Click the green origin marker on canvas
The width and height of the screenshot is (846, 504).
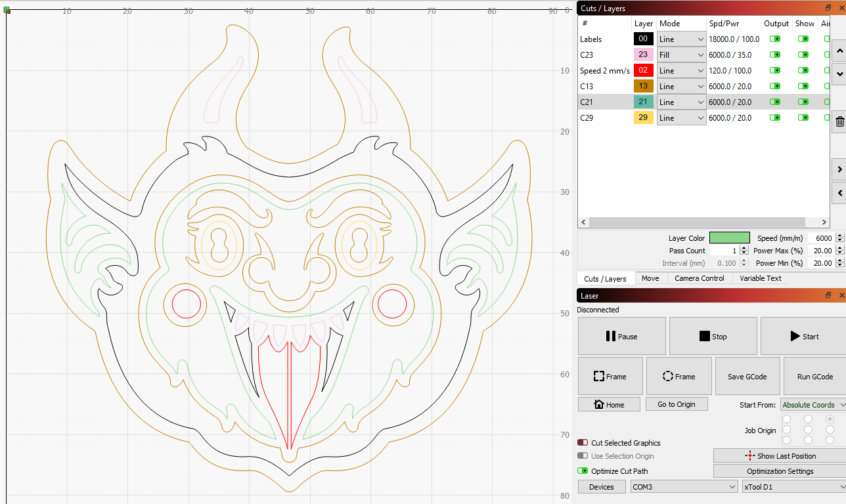click(x=7, y=10)
